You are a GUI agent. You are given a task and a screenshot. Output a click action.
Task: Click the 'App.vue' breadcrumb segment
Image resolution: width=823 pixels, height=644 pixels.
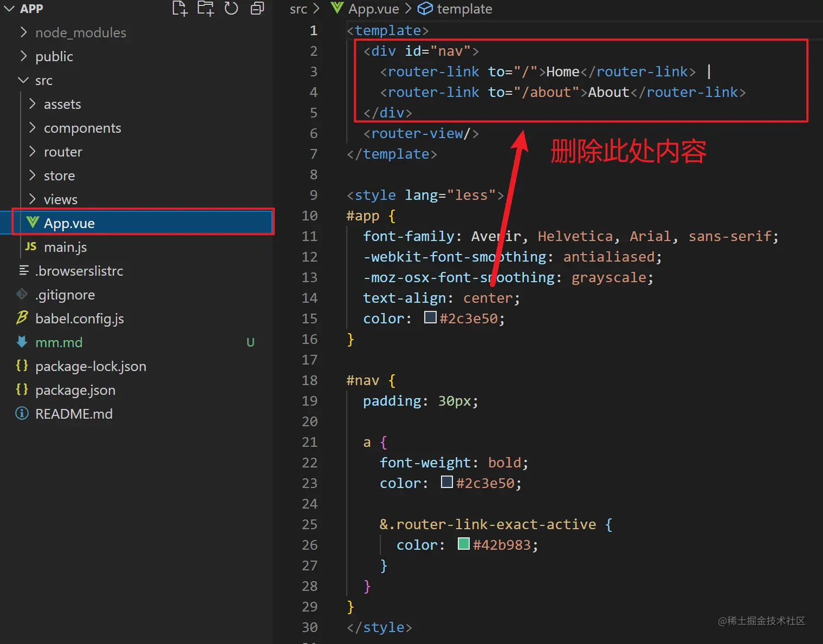coord(373,9)
